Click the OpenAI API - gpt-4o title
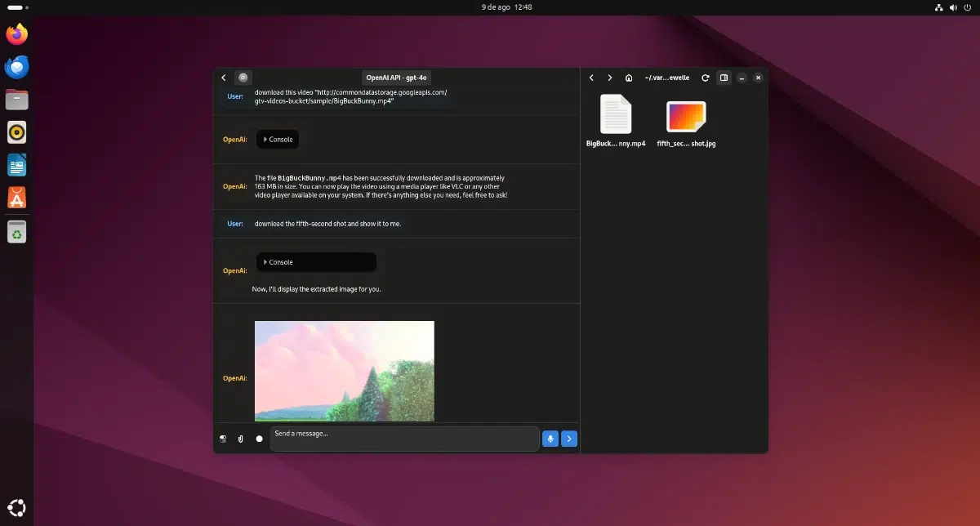The height and width of the screenshot is (526, 980). tap(396, 78)
